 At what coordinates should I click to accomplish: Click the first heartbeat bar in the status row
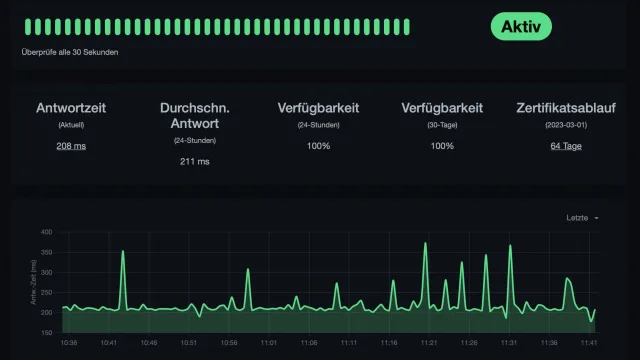[x=28, y=27]
